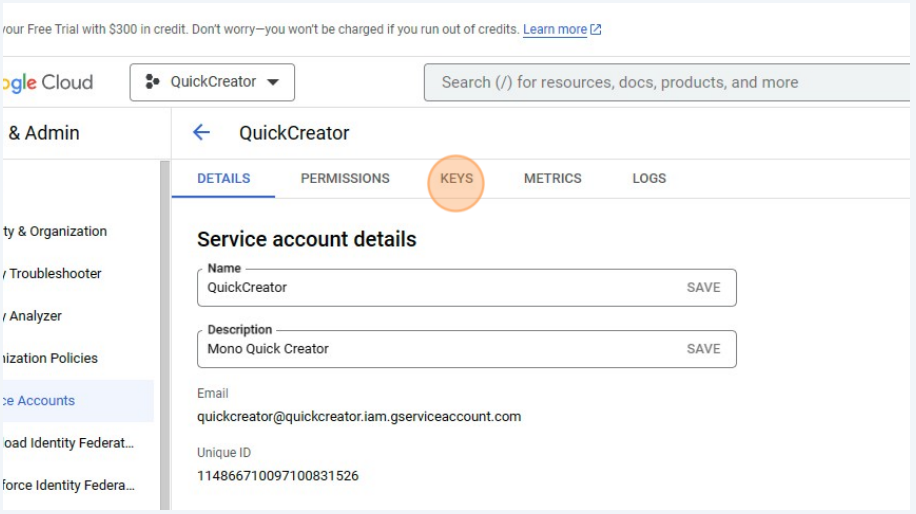Click the QuickCreator page title
916x514 pixels.
(x=294, y=133)
